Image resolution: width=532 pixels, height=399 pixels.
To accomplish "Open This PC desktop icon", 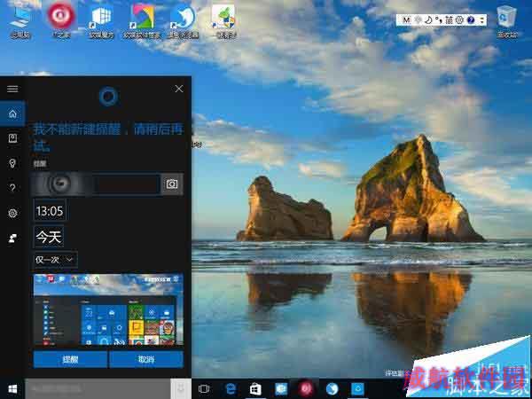I will tap(20, 21).
